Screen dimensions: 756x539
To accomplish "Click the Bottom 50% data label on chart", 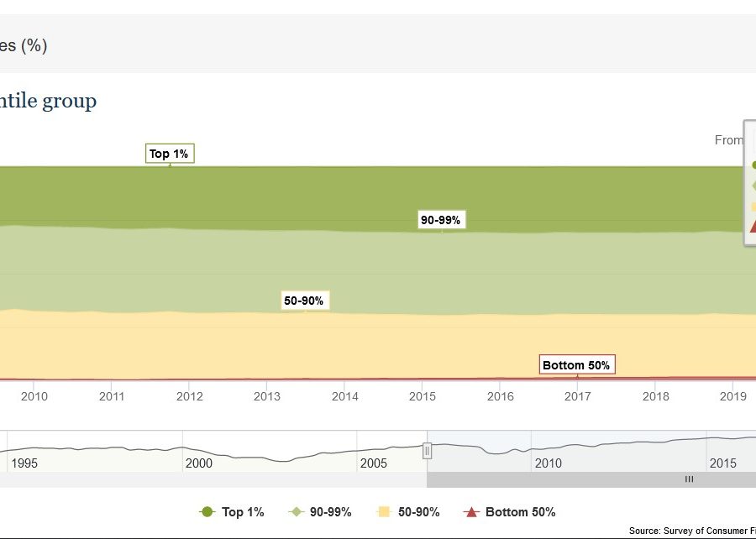I will coord(576,365).
